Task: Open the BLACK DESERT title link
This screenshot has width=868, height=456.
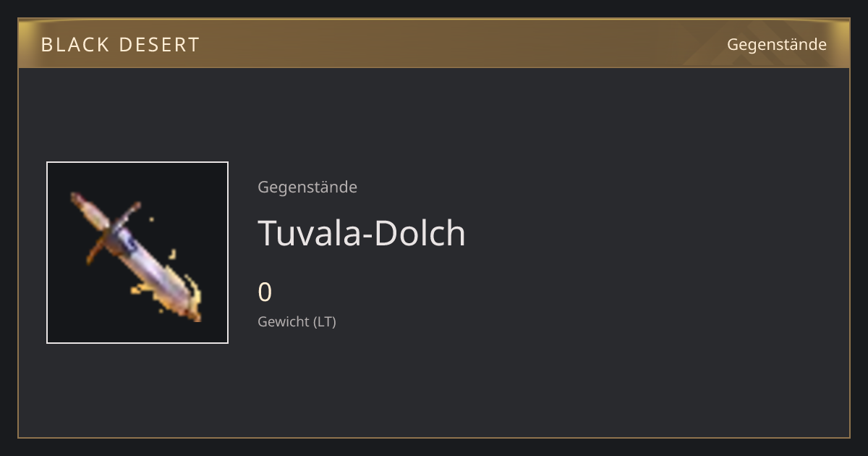Action: (120, 45)
